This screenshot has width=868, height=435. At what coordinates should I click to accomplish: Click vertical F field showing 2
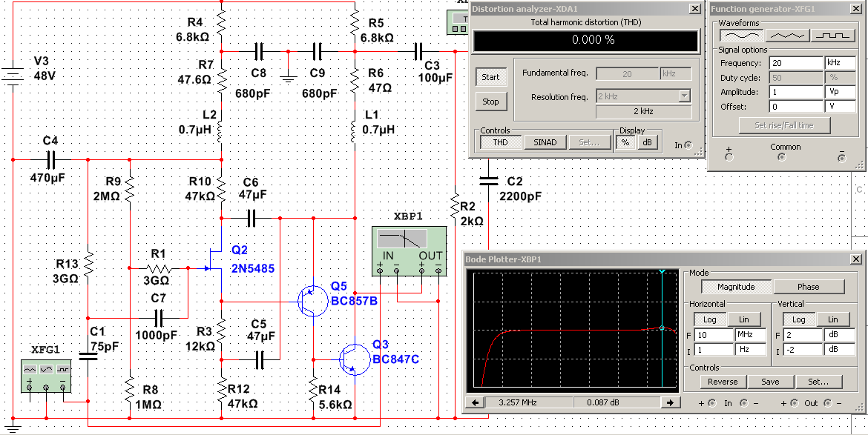802,334
